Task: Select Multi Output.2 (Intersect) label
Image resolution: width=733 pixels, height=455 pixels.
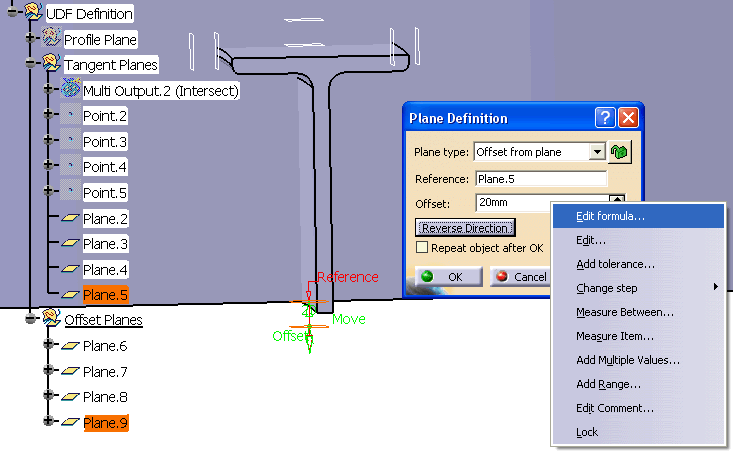Action: [161, 91]
